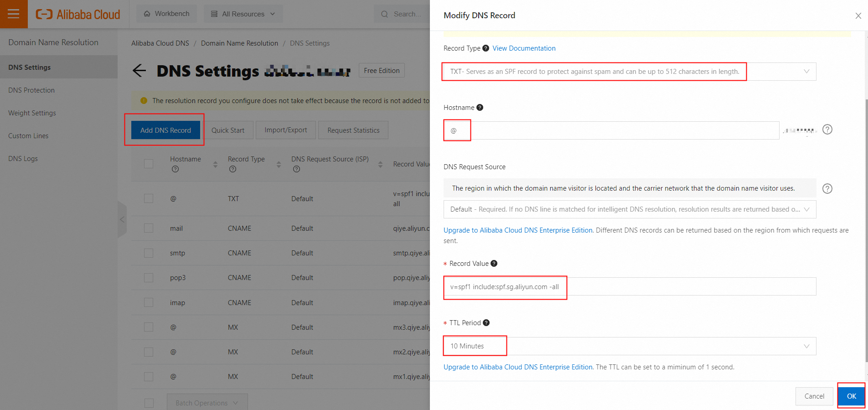This screenshot has height=410, width=868.
Task: Open DNS Protection in the sidebar
Action: click(59, 90)
